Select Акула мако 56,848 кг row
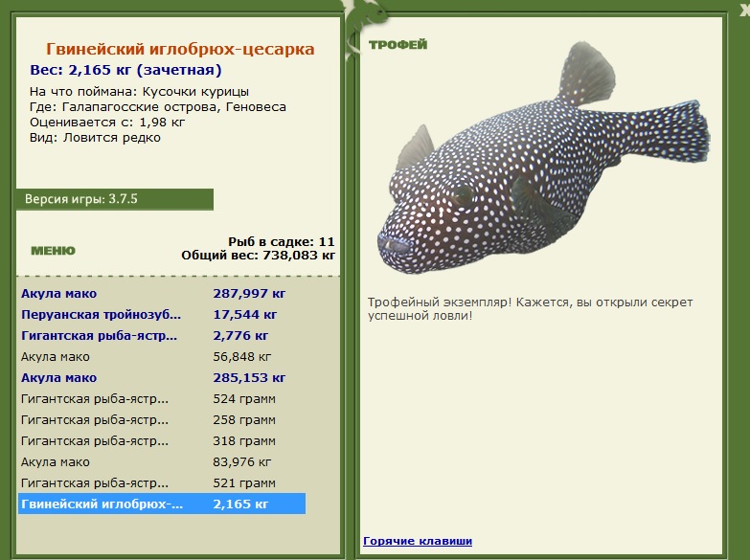The width and height of the screenshot is (750, 560). click(162, 357)
